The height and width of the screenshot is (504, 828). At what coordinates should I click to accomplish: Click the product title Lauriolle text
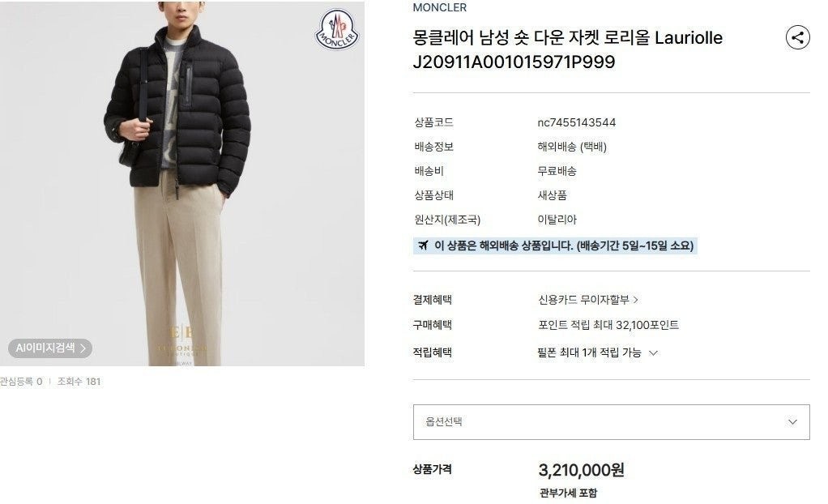click(689, 38)
